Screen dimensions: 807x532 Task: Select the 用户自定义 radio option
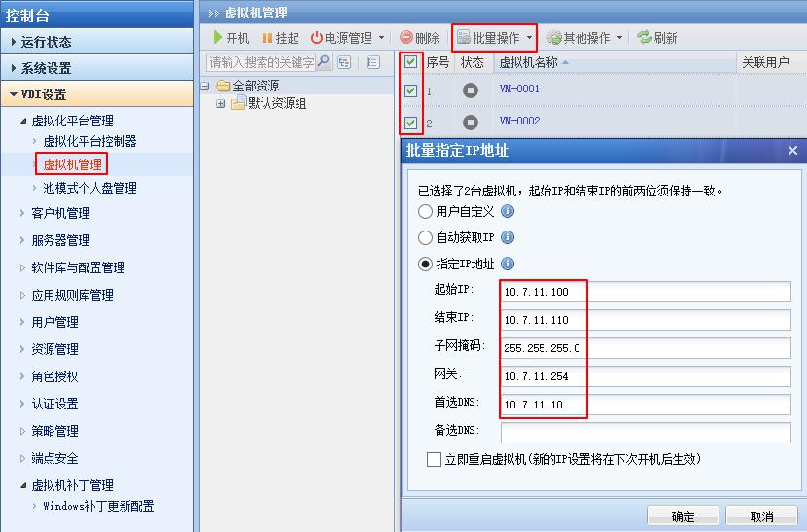pyautogui.click(x=425, y=211)
